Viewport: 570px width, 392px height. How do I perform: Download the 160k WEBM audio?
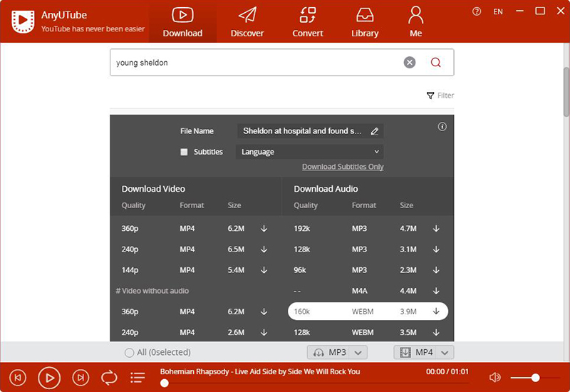click(x=436, y=311)
